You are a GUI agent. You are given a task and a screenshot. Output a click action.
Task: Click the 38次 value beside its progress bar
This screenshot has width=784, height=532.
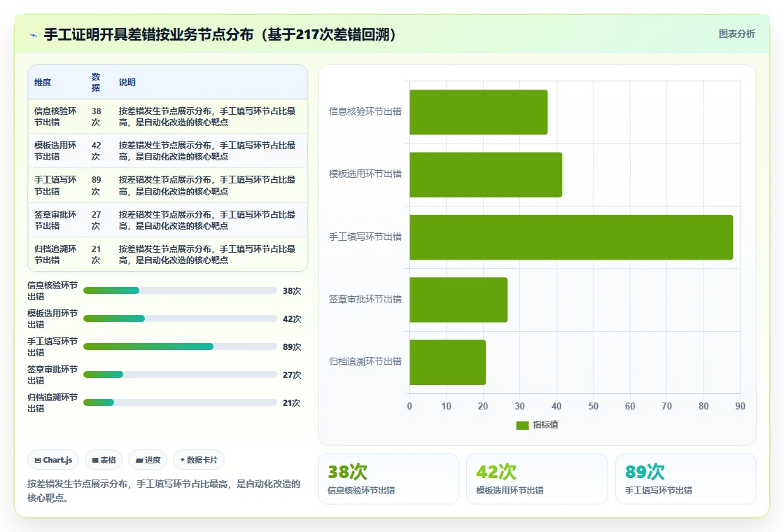pos(292,291)
